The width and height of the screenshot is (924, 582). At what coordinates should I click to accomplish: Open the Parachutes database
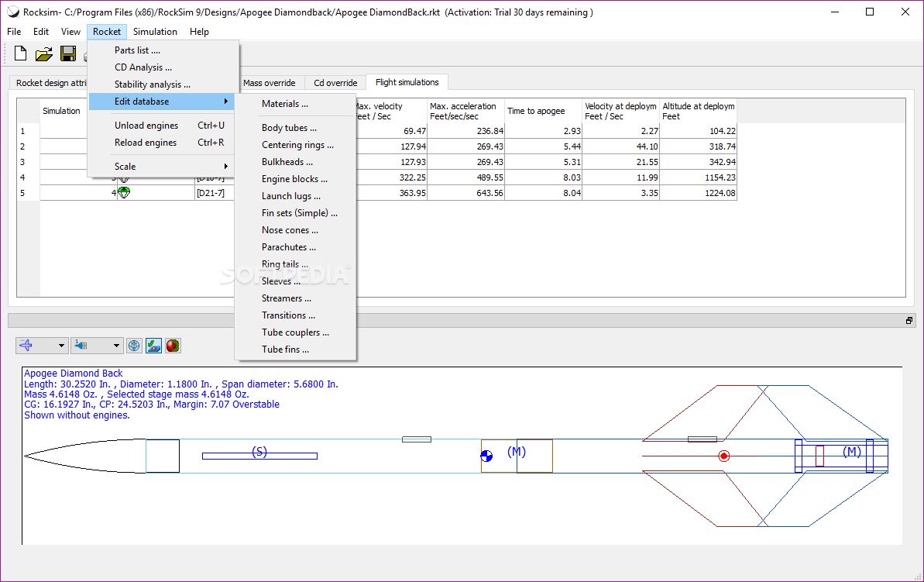coord(295,248)
